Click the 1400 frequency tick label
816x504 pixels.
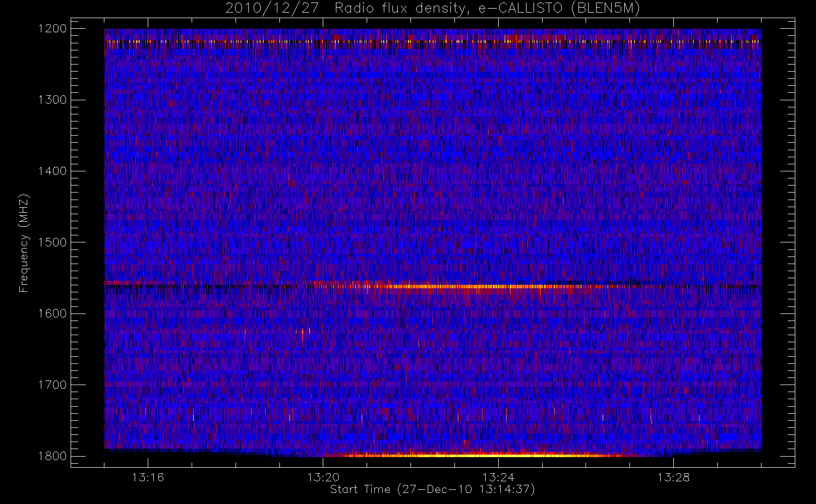coord(52,171)
